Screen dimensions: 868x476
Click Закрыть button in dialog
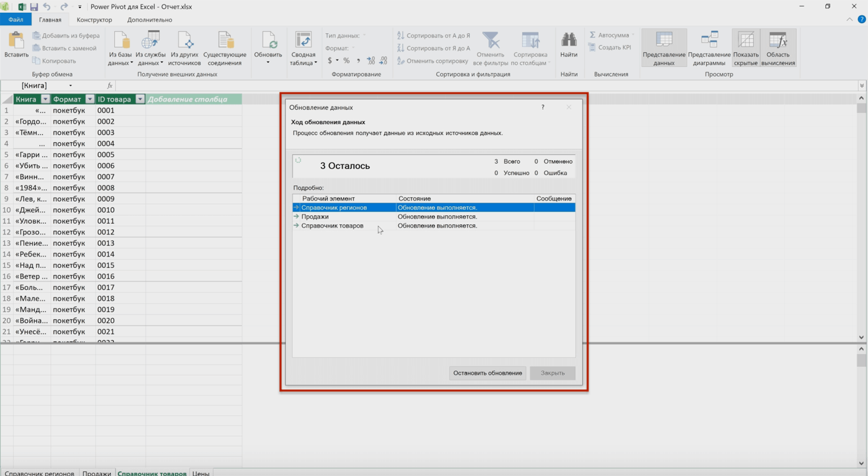pos(552,373)
